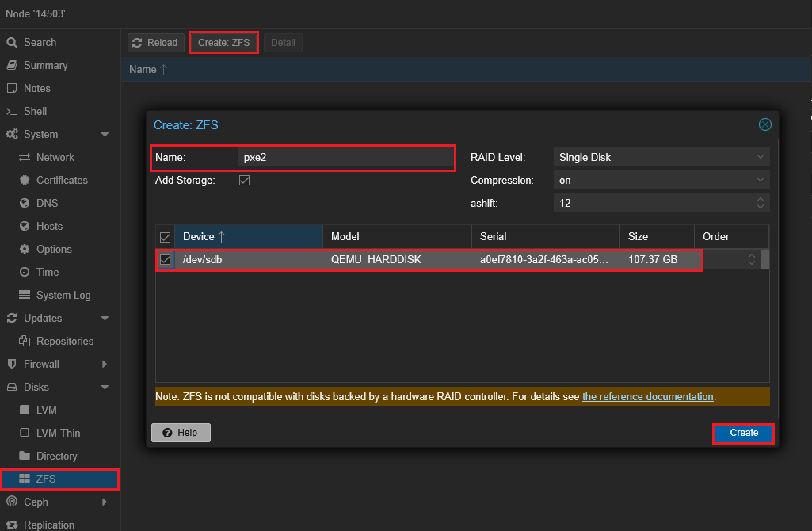Open the Summary menu item
Screen dimensions: 812x531
(45, 66)
